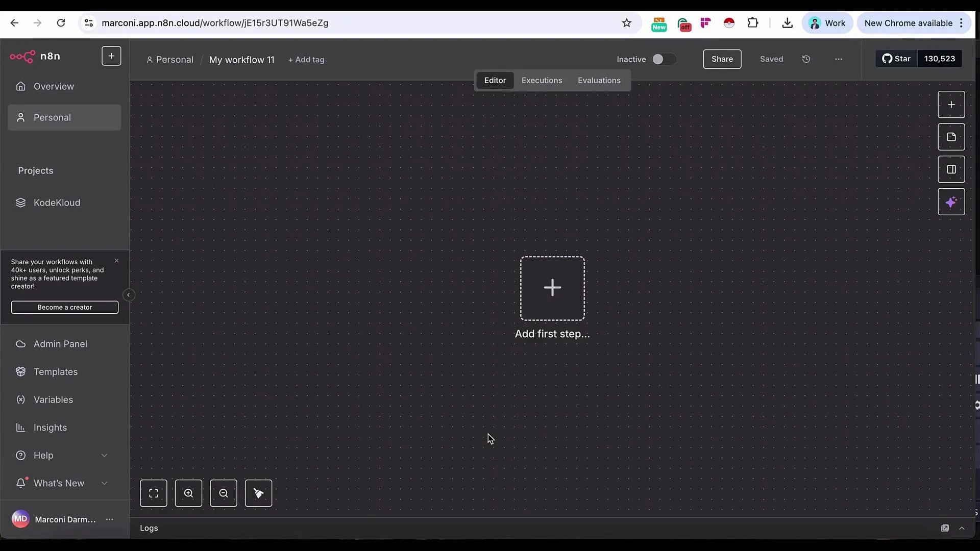Screen dimensions: 980x551
Task: Click the Projects section heading
Action: [36, 170]
